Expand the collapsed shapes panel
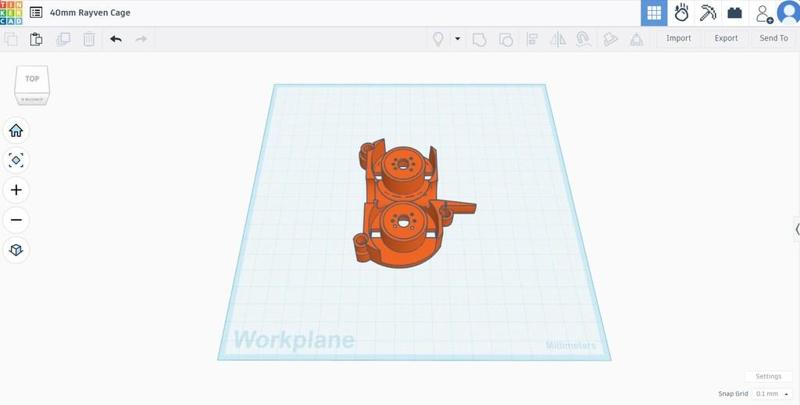 797,229
